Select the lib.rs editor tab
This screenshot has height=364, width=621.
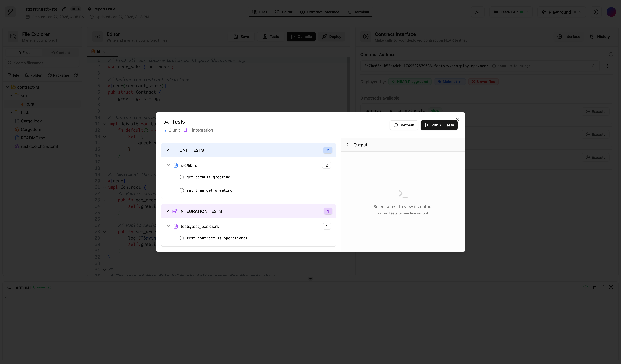(102, 52)
